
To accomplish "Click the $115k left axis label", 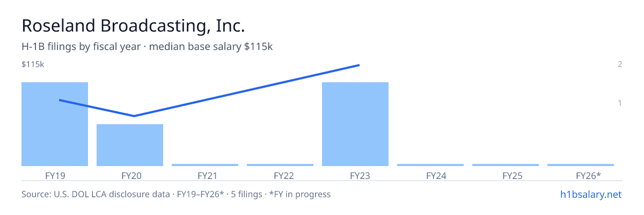I will point(33,64).
